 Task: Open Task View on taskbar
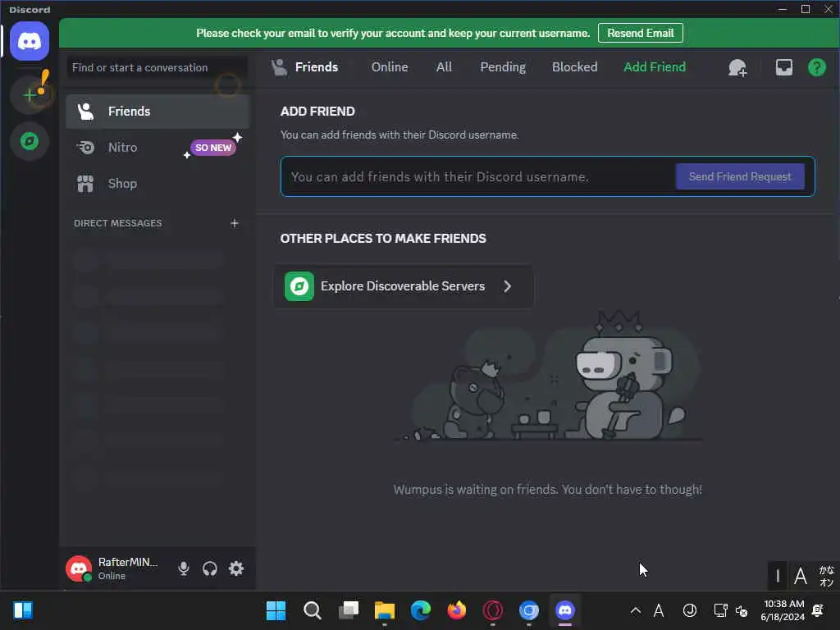point(349,610)
